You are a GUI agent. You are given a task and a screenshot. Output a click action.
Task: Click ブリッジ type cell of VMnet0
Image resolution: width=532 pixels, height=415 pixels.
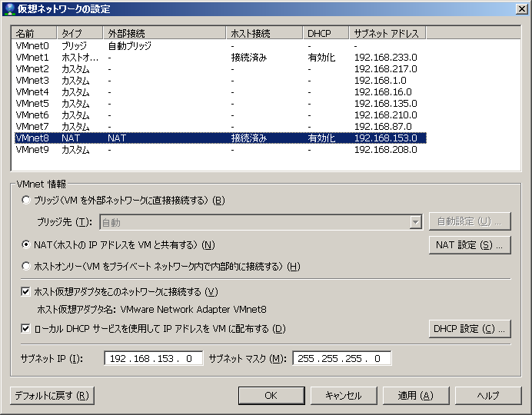[75, 46]
